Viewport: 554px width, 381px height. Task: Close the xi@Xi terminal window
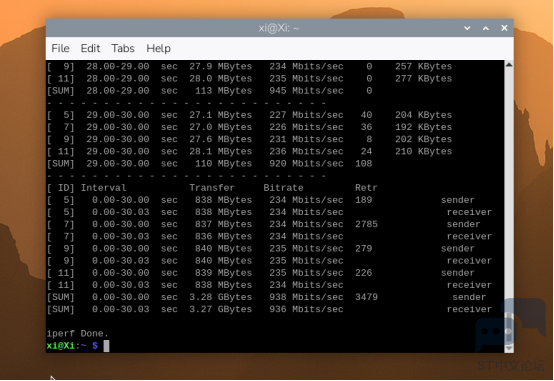click(x=504, y=28)
